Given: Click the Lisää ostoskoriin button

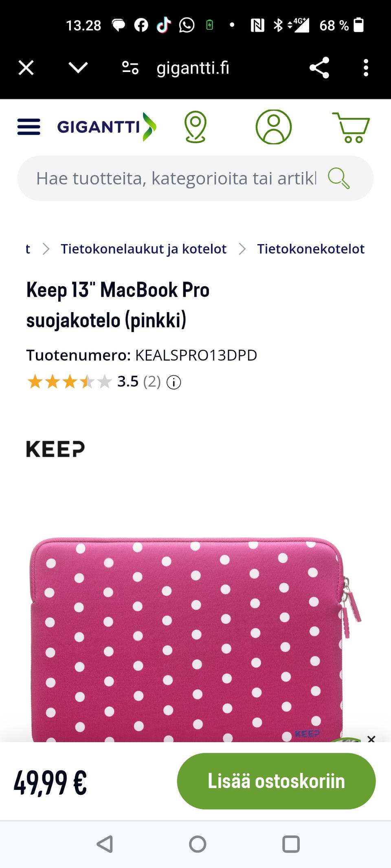Looking at the screenshot, I should (x=276, y=781).
